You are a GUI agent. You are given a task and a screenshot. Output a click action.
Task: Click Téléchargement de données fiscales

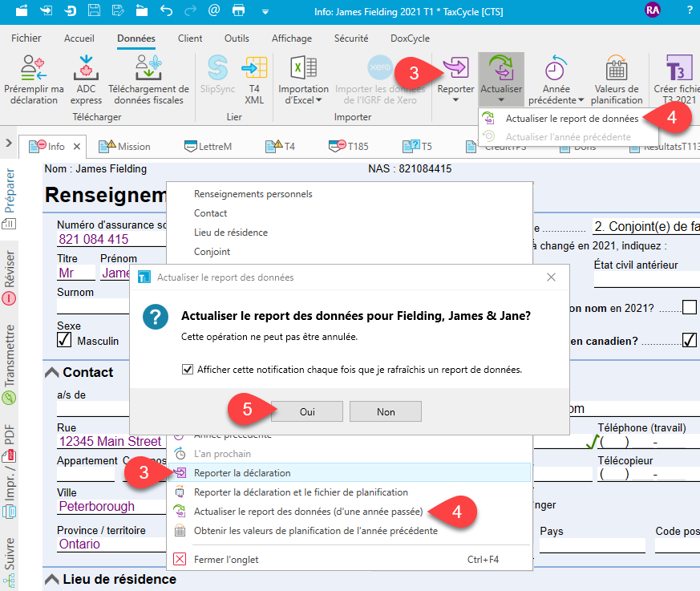pos(148,80)
